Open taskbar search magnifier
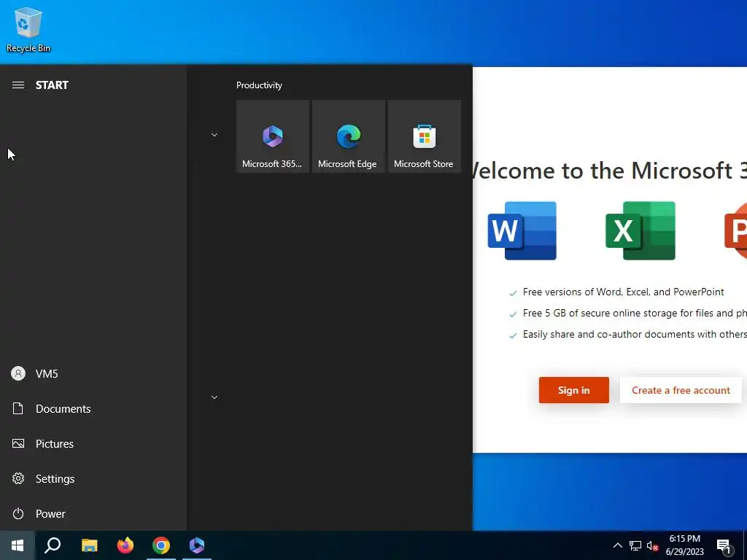747x560 pixels. pos(53,545)
